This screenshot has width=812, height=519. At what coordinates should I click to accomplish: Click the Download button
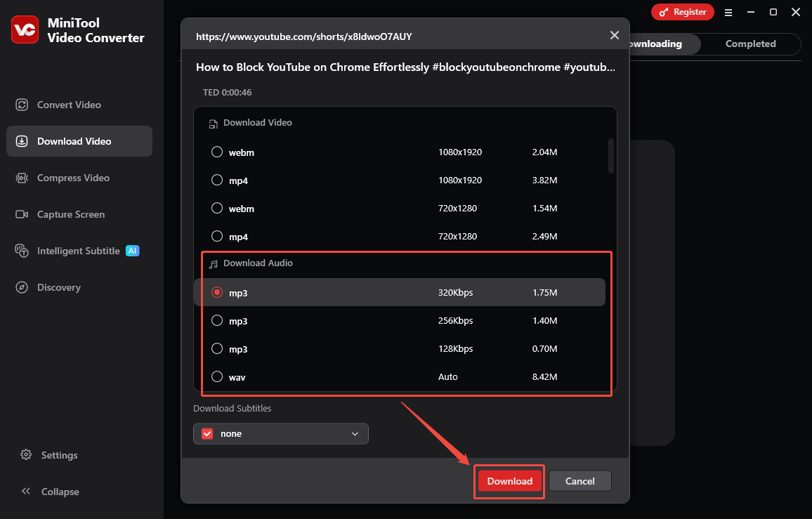click(509, 481)
